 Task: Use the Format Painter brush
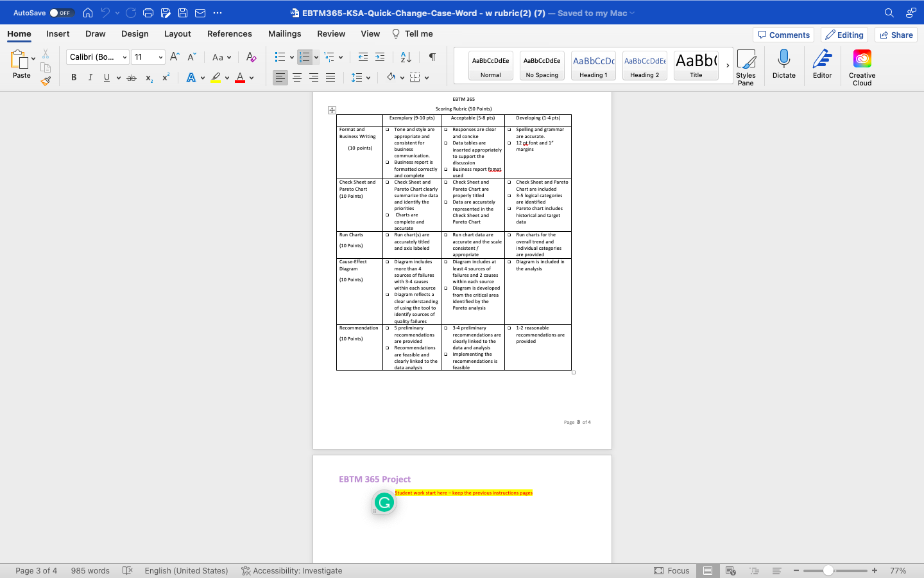pos(46,81)
